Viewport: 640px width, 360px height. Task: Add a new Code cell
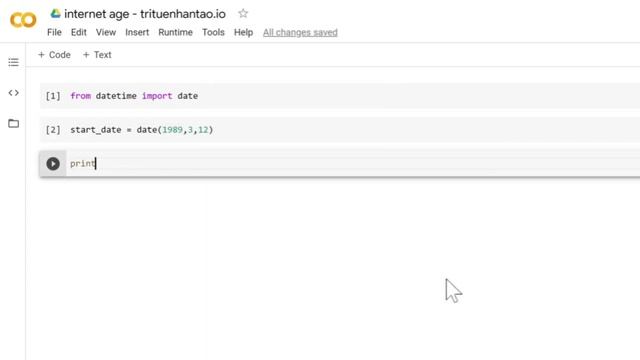[54, 55]
